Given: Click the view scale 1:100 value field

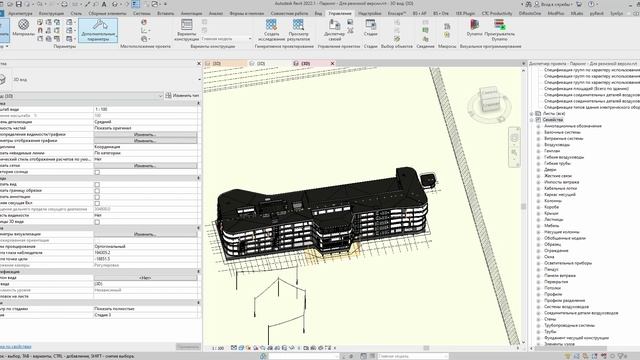Looking at the screenshot, I should (146, 109).
